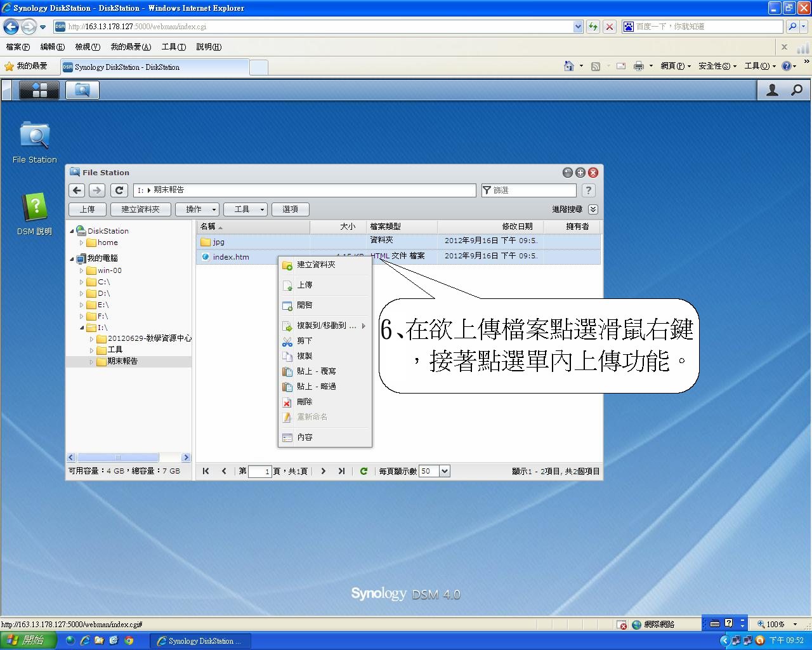
Task: Click the 建立資料夾 toolbar button
Action: click(141, 209)
